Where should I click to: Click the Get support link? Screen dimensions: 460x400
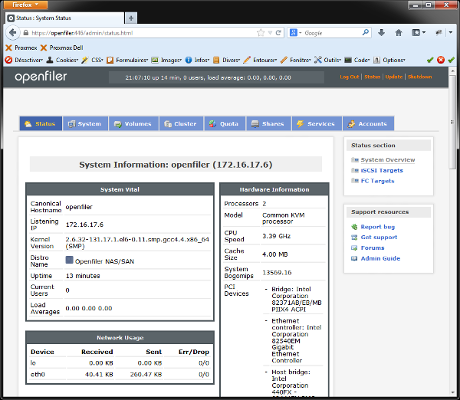point(379,237)
